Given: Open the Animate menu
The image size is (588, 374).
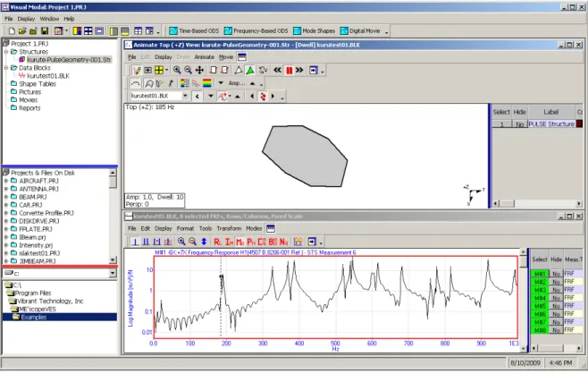Looking at the screenshot, I should (205, 57).
